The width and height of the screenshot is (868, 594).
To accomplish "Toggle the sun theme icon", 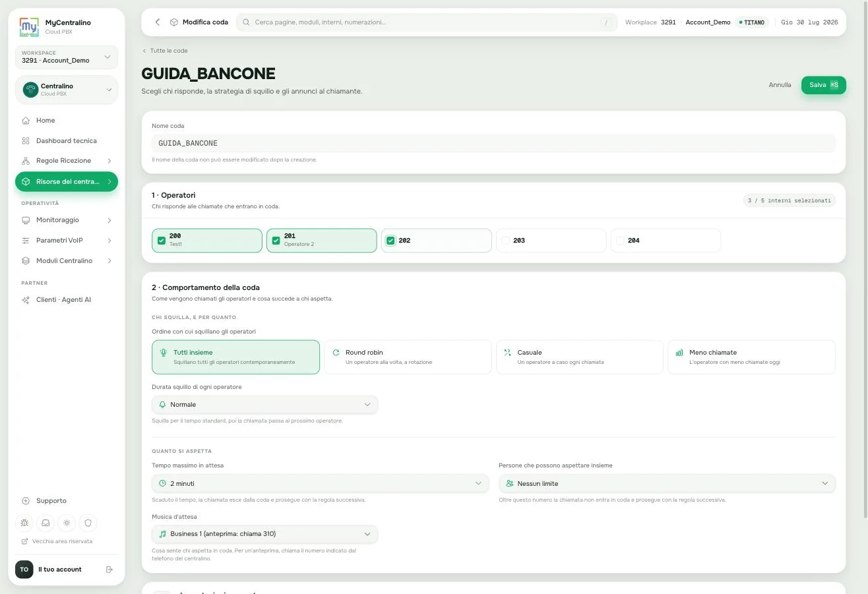I will point(67,523).
